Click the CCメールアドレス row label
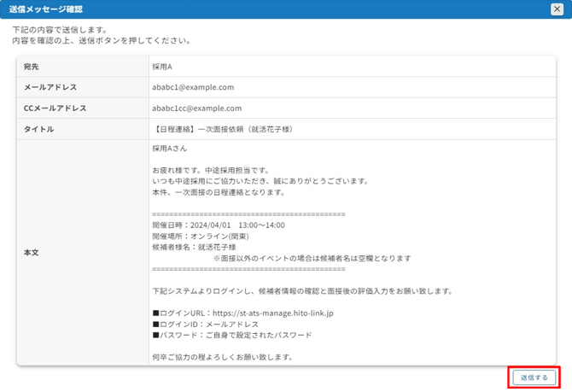This screenshot has width=572, height=392. (55, 108)
